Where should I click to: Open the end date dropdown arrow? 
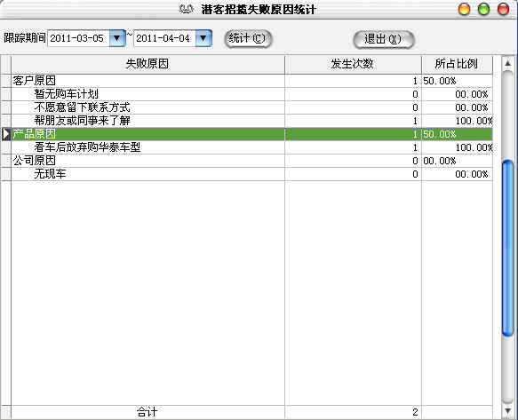click(203, 38)
